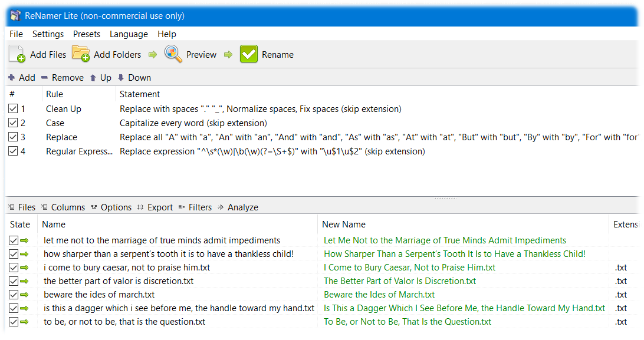Click the Down rule button label
Screen dimensions: 644x340
point(139,78)
